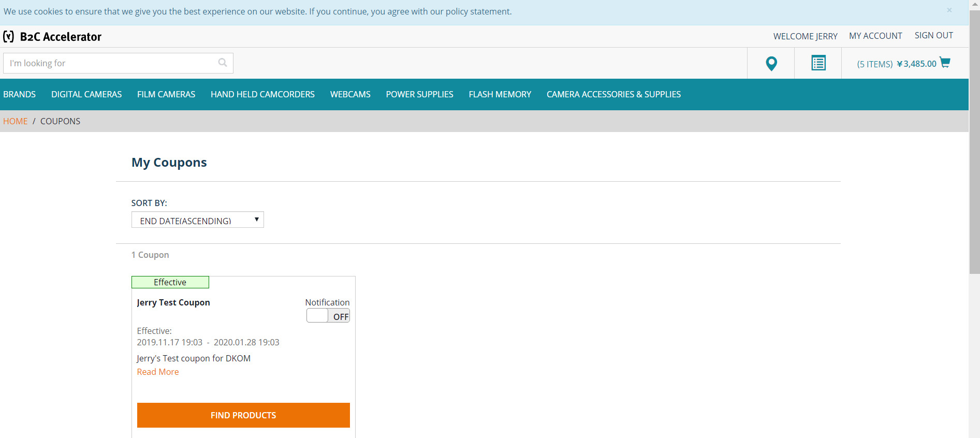Viewport: 980px width, 438px height.
Task: Toggle the coupon Notification switch
Action: (x=328, y=315)
